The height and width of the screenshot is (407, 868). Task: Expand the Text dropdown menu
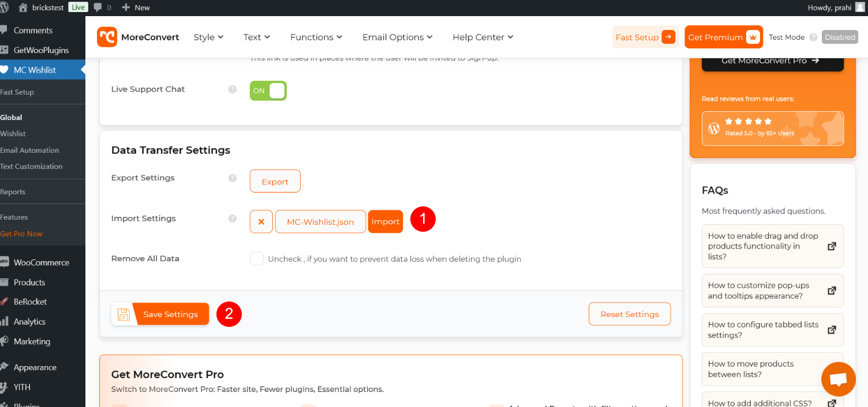257,37
